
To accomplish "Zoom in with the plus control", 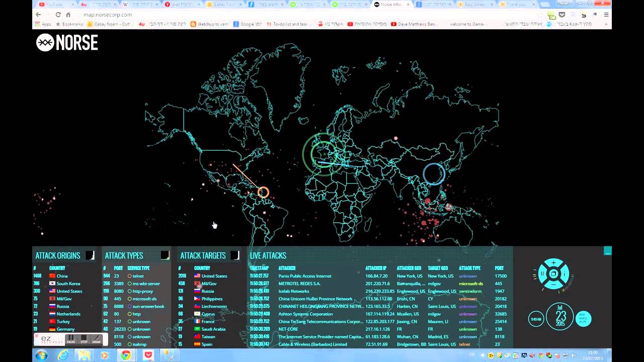I will click(553, 263).
